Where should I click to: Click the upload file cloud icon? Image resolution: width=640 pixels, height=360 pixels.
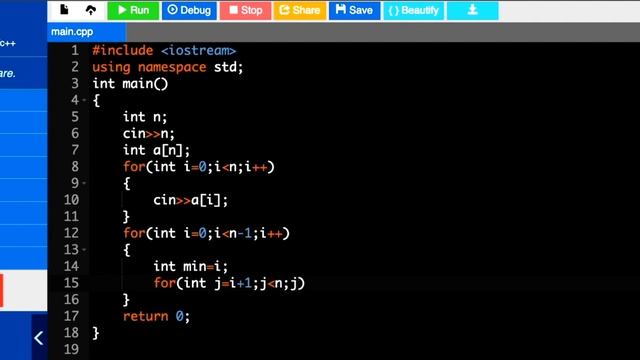(x=91, y=10)
